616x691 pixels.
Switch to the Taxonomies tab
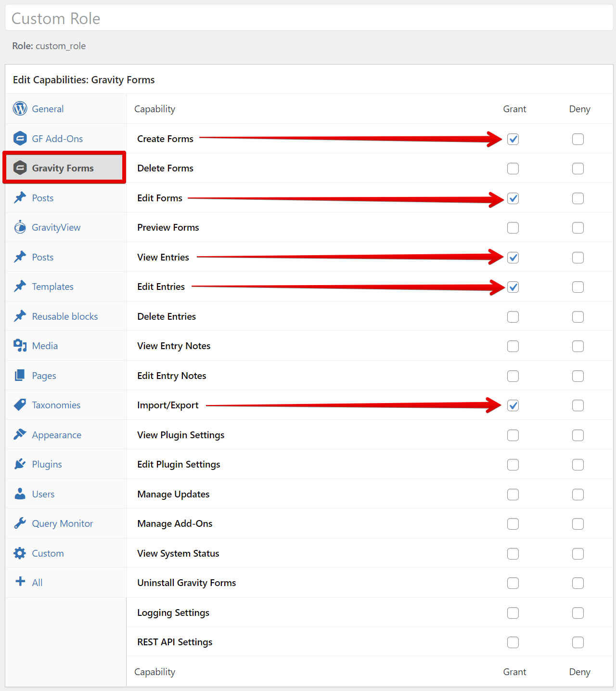coord(66,405)
